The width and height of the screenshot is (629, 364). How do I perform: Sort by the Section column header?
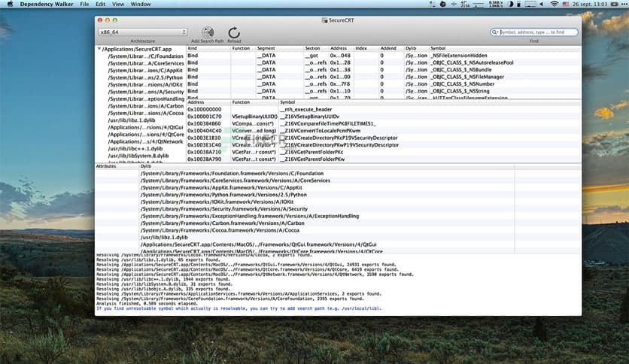pos(316,48)
